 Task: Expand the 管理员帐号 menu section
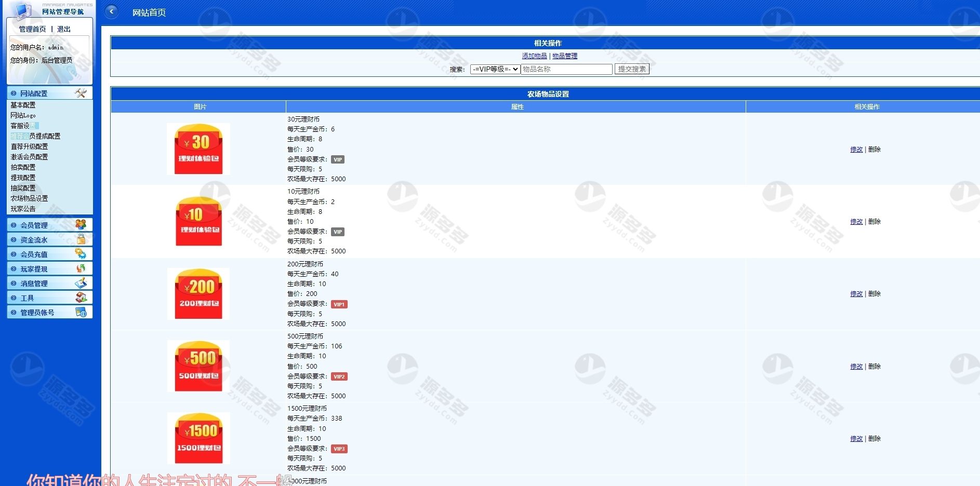click(x=50, y=312)
